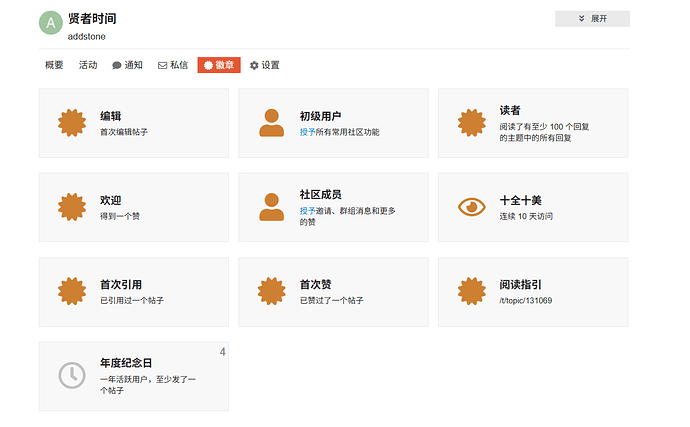Open the 欢迎 badge title
This screenshot has width=690, height=427.
[x=110, y=200]
